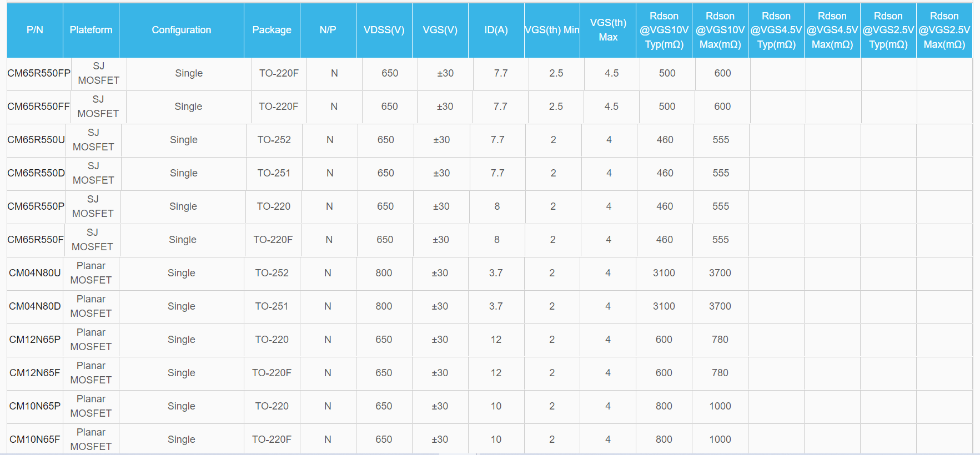Click 800 Rdson typ in CM10N65P row
Image resolution: width=980 pixels, height=455 pixels.
pos(664,406)
